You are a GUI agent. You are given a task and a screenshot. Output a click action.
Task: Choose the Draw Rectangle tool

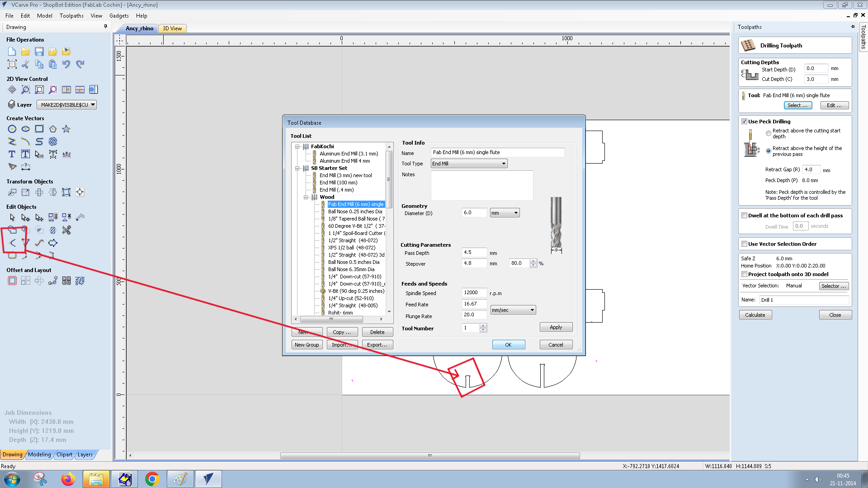coord(39,129)
